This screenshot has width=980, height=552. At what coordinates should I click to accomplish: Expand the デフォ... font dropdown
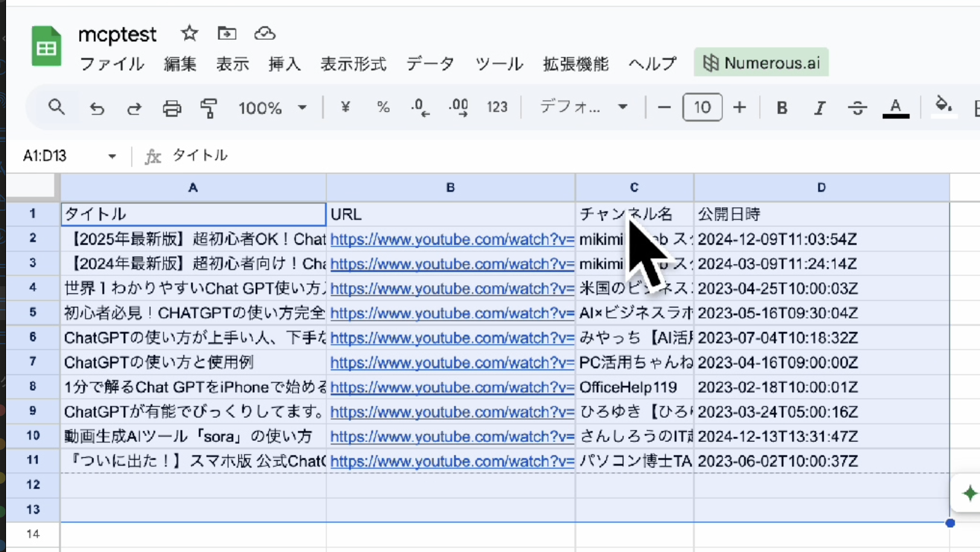583,108
